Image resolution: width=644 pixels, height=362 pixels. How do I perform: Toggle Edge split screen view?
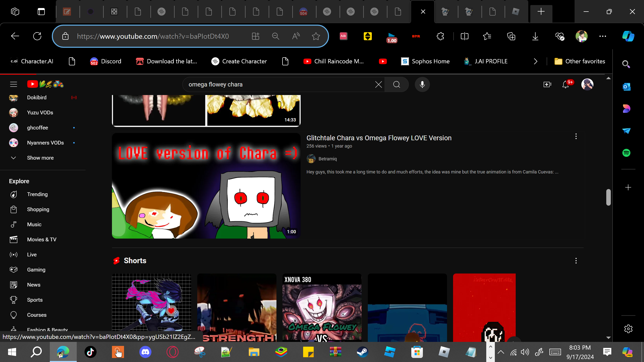[x=464, y=36]
